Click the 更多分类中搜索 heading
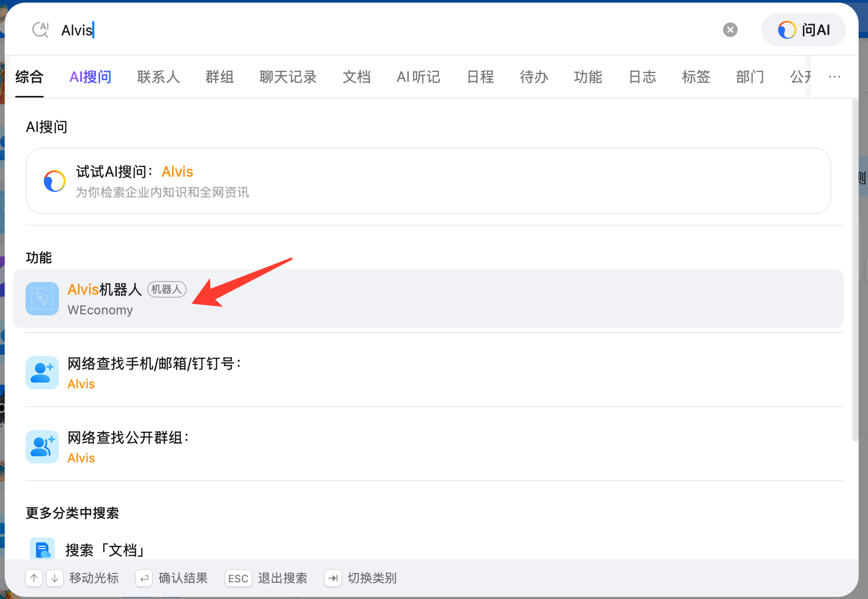This screenshot has width=868, height=599. point(72,513)
